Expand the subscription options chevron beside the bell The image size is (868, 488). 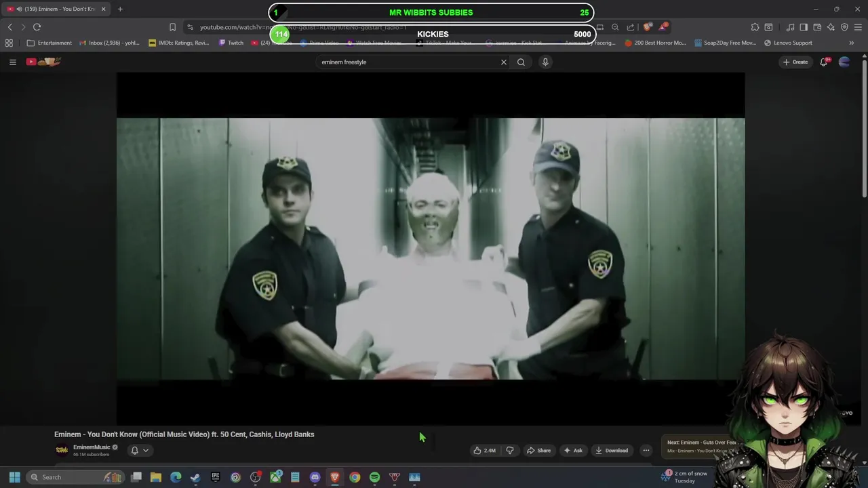[145, 450]
